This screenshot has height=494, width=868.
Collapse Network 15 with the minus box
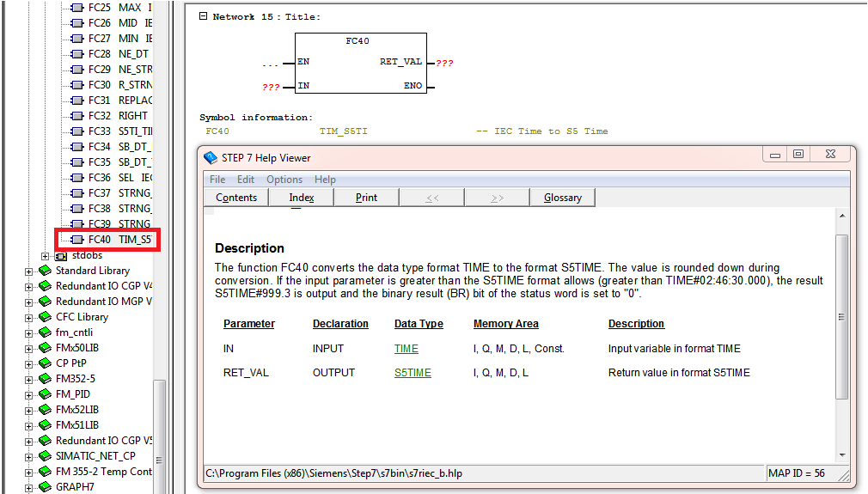point(203,16)
